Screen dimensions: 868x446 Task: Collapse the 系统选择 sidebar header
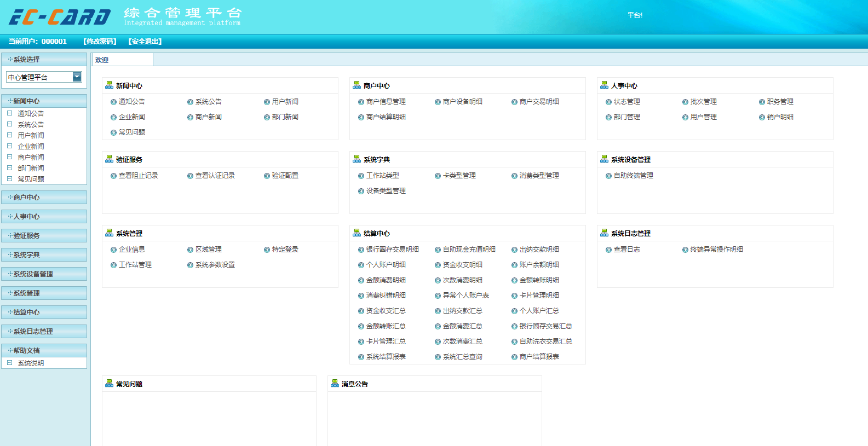coord(44,59)
